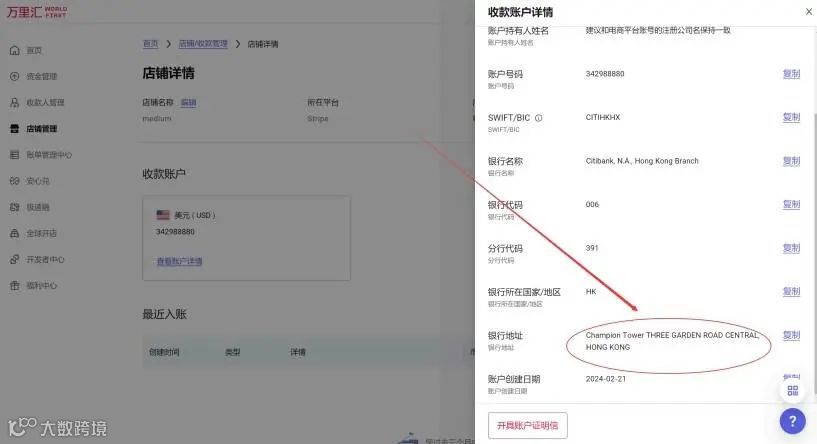Image resolution: width=817 pixels, height=444 pixels.
Task: Click the 首页 home icon in sidebar
Action: pos(15,50)
